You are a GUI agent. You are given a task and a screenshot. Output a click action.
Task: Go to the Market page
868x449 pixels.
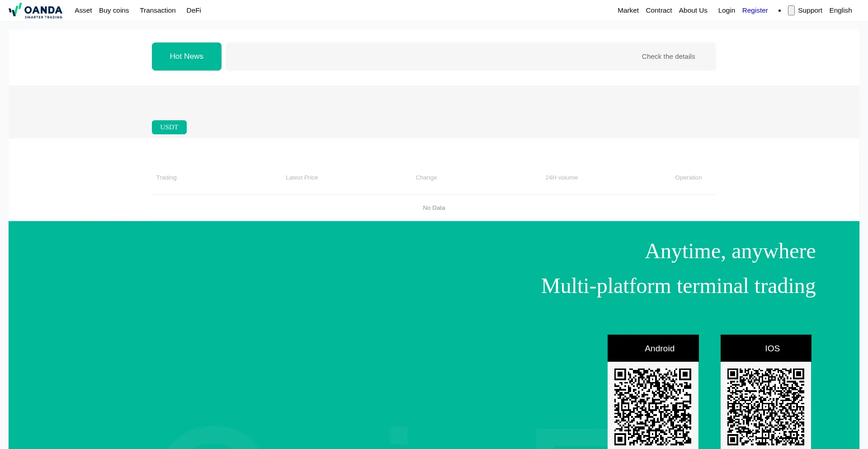coord(628,10)
